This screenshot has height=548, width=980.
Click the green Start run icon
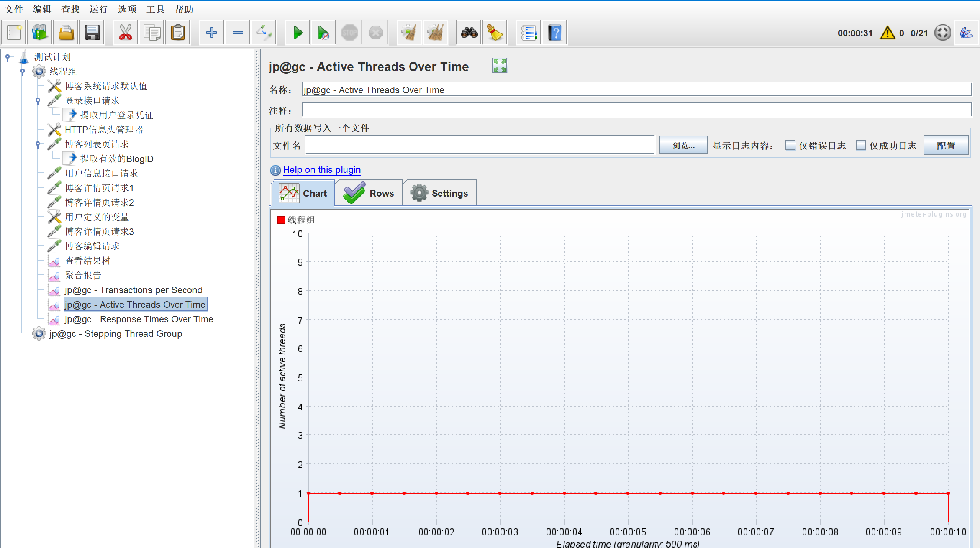click(297, 33)
